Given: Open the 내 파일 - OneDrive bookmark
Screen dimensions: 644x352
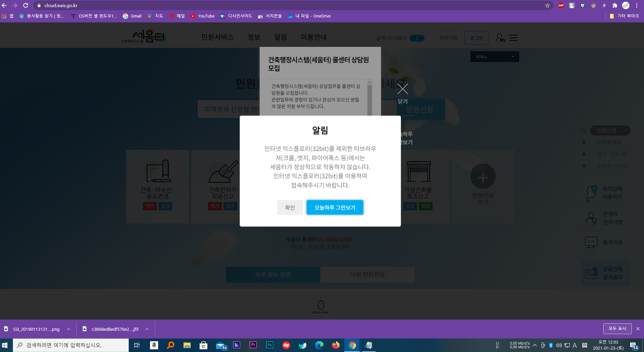Looking at the screenshot, I should point(309,16).
